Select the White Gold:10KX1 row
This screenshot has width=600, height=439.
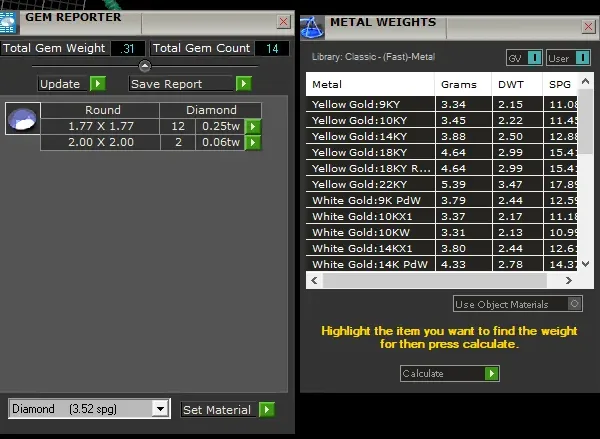coord(441,217)
